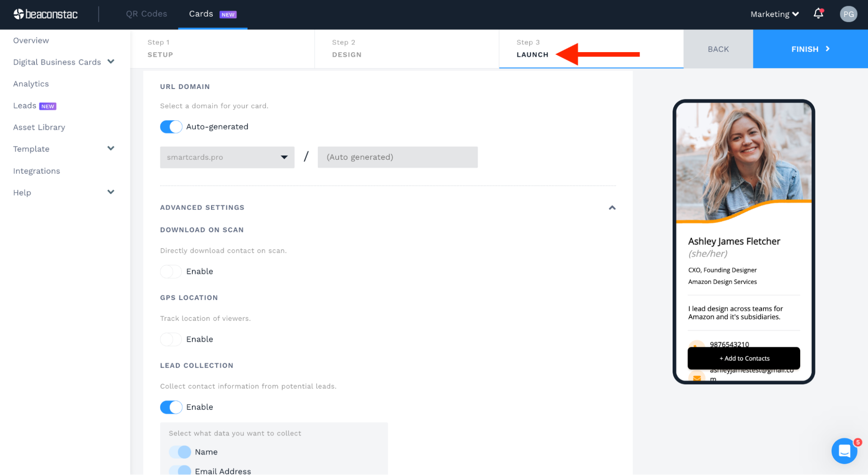Click phone number 9876543210 in preview
Viewport: 868px width, 475px height.
pyautogui.click(x=729, y=344)
